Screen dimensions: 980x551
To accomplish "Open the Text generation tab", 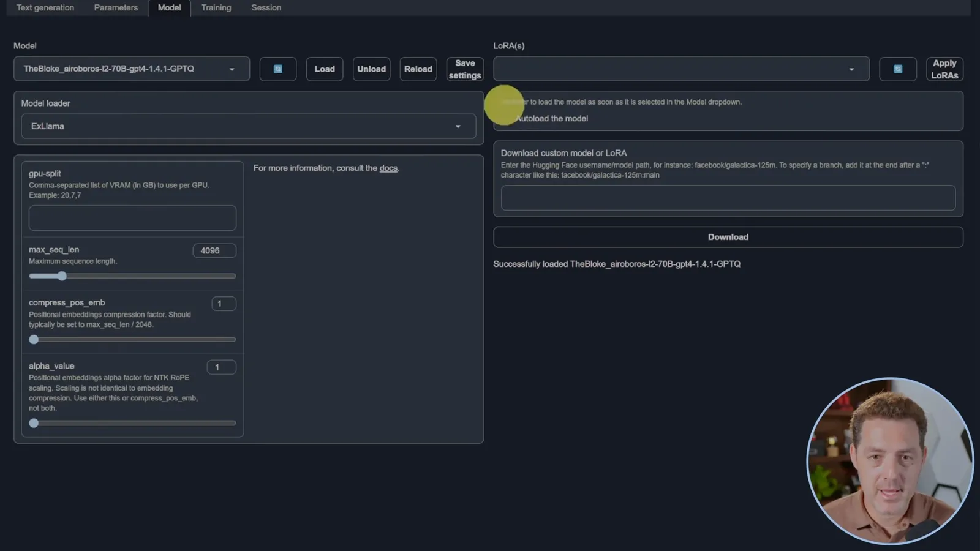I will (45, 7).
